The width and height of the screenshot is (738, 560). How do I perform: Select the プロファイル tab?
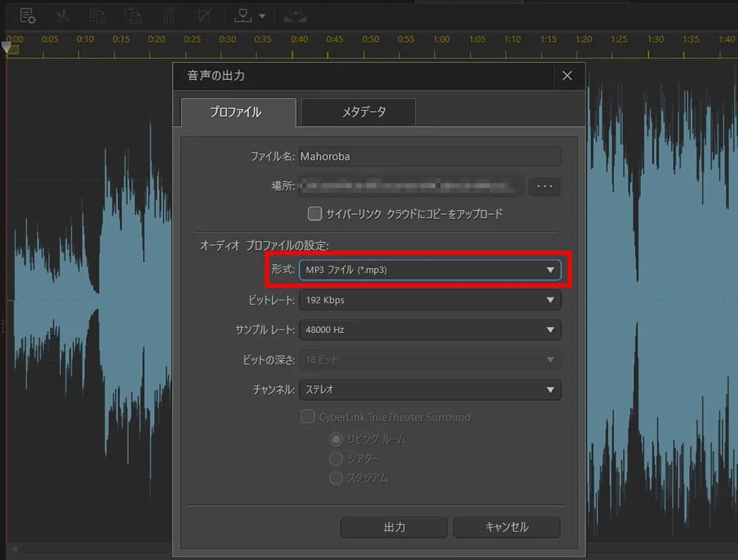(x=238, y=112)
